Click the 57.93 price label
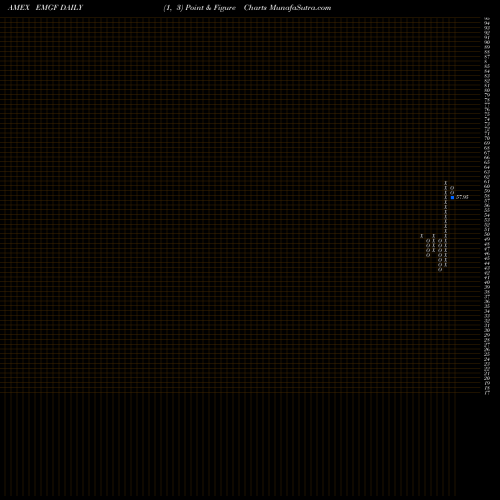The width and height of the screenshot is (500, 500). coord(462,197)
